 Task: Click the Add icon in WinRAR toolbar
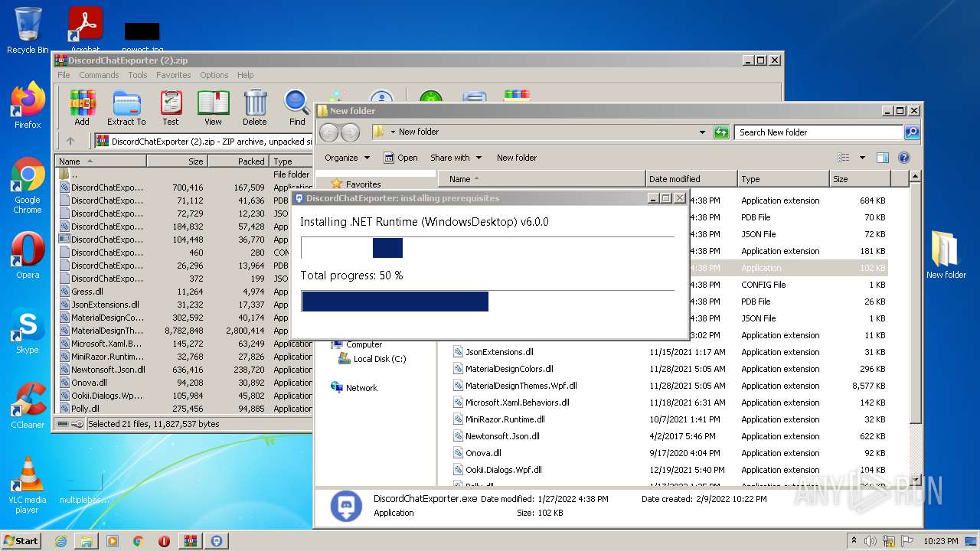click(x=82, y=107)
